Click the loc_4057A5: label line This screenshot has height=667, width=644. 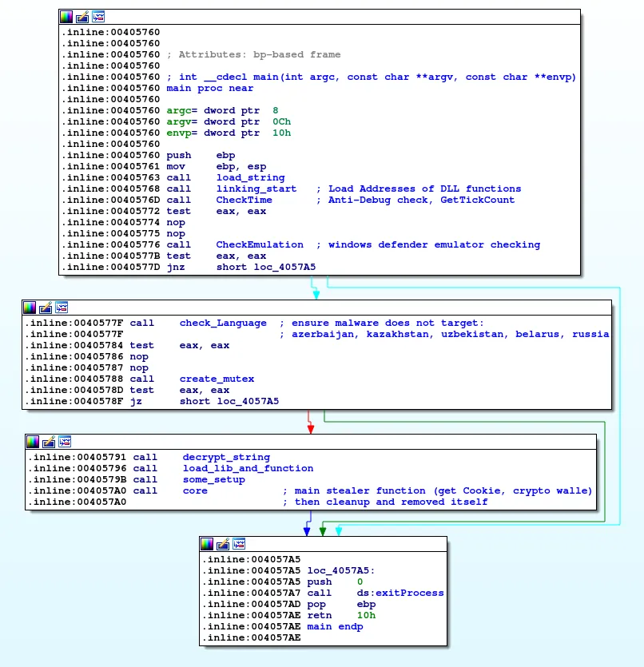tap(341, 570)
